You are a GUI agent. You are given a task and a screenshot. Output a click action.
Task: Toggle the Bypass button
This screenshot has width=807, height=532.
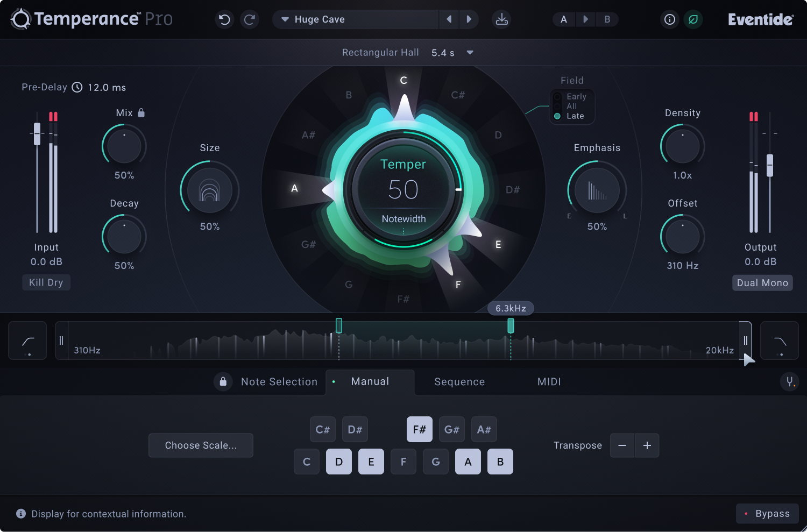pos(767,514)
